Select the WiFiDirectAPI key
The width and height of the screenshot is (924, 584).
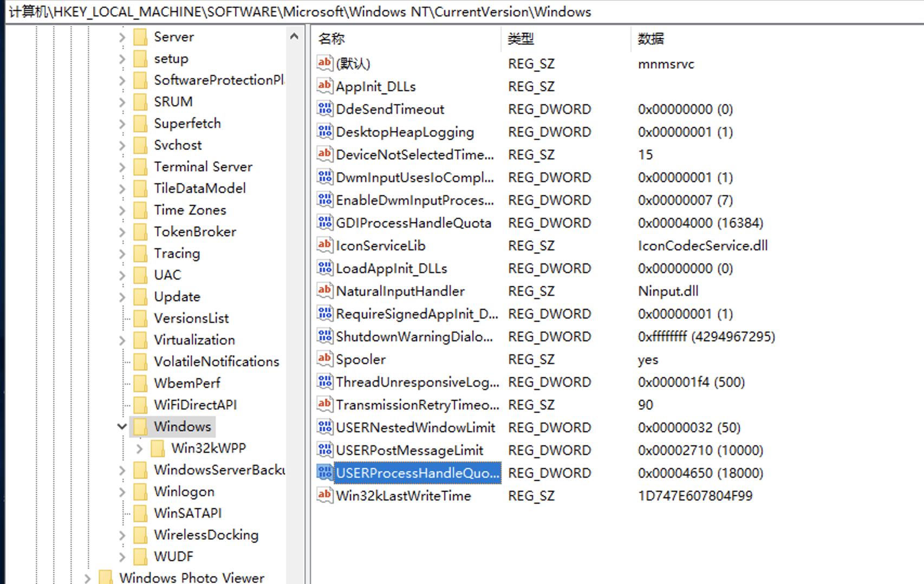pyautogui.click(x=196, y=405)
